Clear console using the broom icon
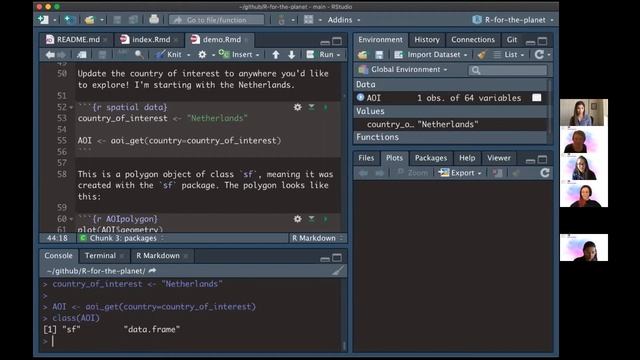 (338, 270)
